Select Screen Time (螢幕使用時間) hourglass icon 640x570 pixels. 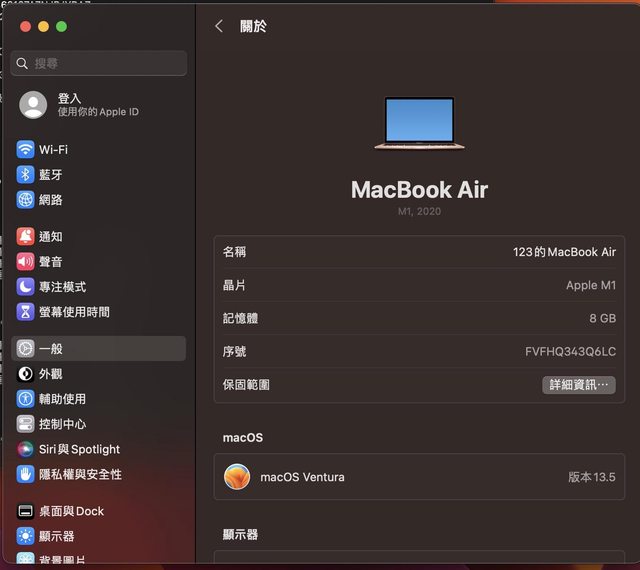tap(26, 312)
